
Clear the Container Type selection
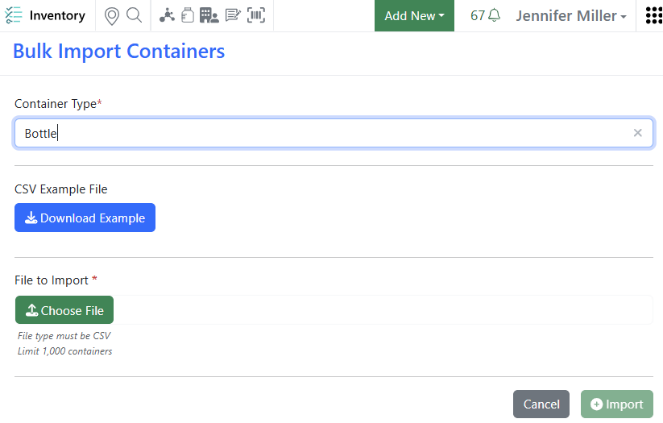[638, 133]
